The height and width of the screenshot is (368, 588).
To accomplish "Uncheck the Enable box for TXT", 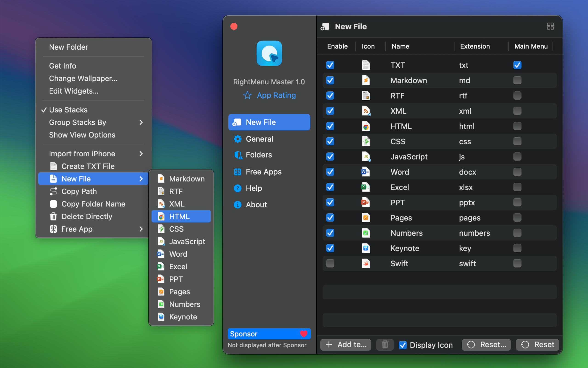I will (330, 65).
